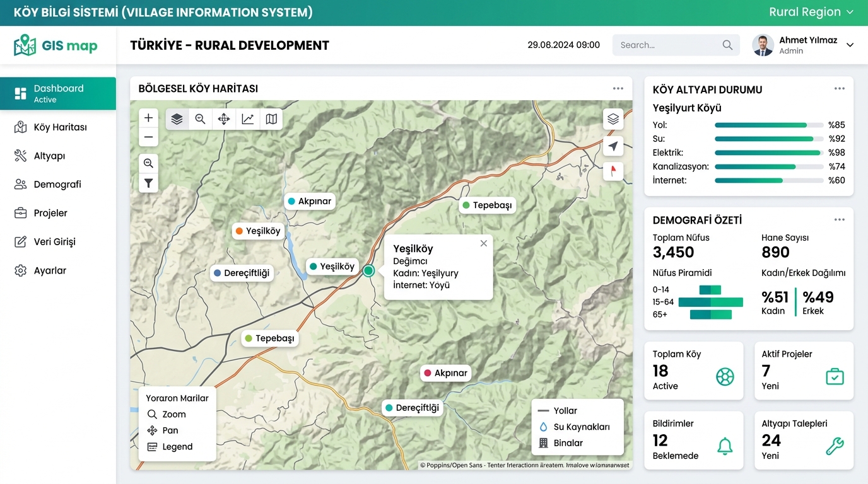Close the Yeşilköy info popup
Viewport: 868px width, 484px height.
[x=484, y=243]
